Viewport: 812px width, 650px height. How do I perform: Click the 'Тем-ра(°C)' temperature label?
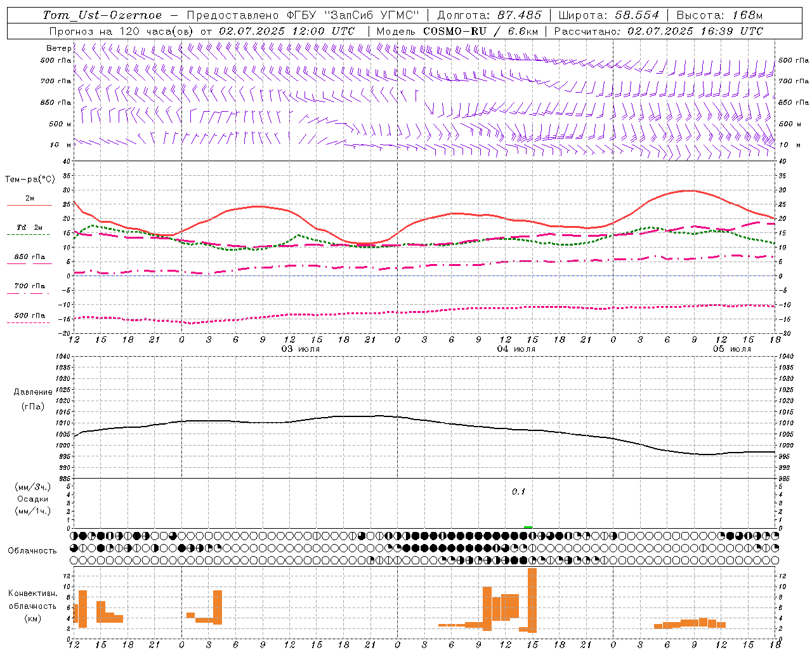tap(30, 180)
